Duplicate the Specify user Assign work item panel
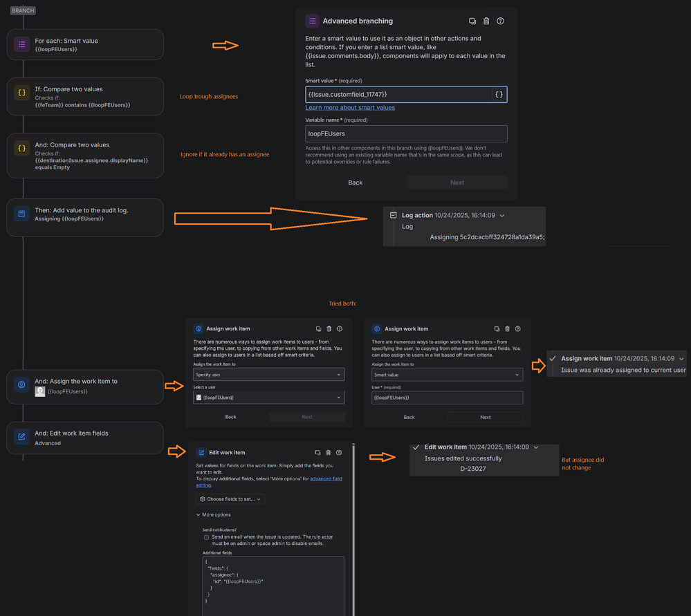The image size is (691, 616). click(x=319, y=328)
